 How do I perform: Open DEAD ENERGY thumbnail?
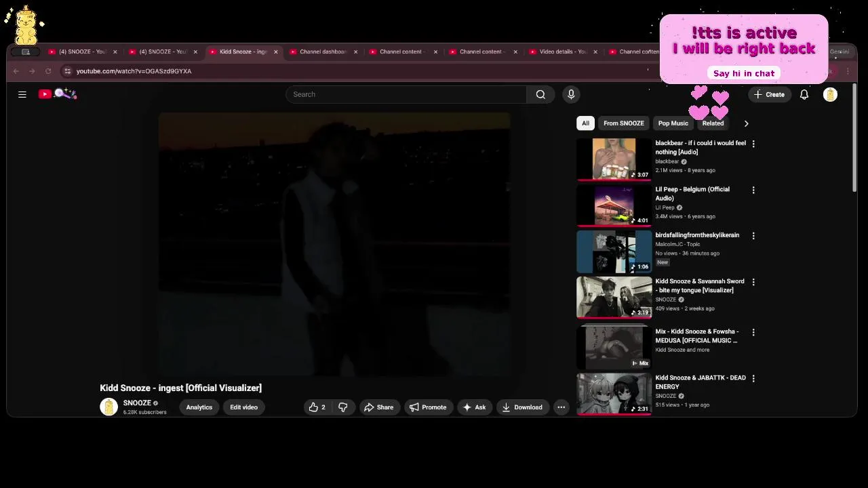coord(614,394)
